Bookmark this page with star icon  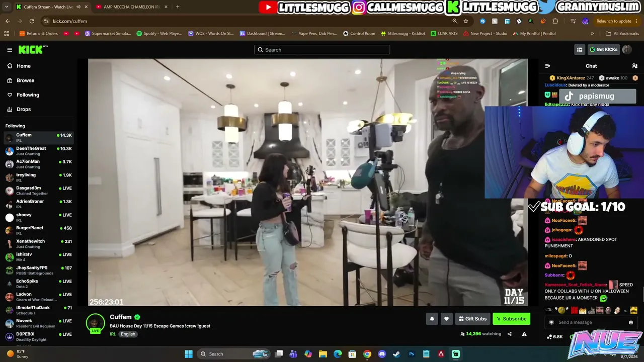466,21
